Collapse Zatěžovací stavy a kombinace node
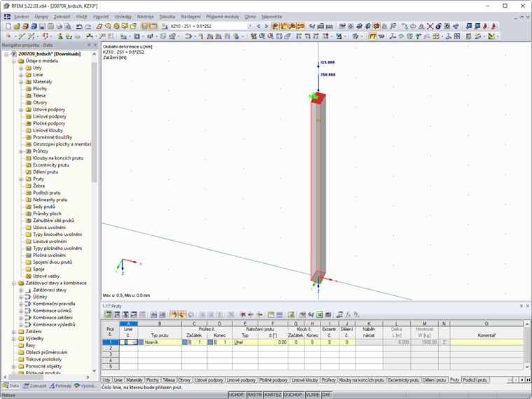 [13, 283]
